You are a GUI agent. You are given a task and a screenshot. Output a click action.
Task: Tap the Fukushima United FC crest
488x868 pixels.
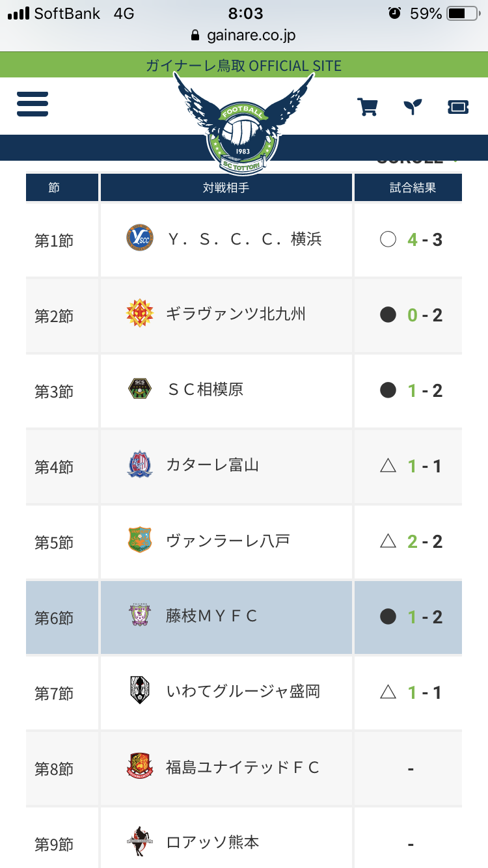point(139,767)
